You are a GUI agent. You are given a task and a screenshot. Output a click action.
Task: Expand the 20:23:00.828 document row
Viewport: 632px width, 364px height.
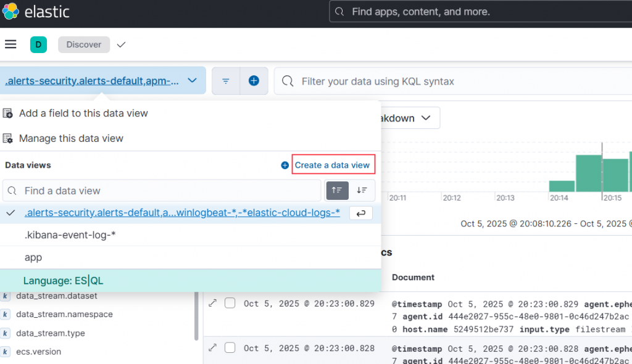[213, 347]
